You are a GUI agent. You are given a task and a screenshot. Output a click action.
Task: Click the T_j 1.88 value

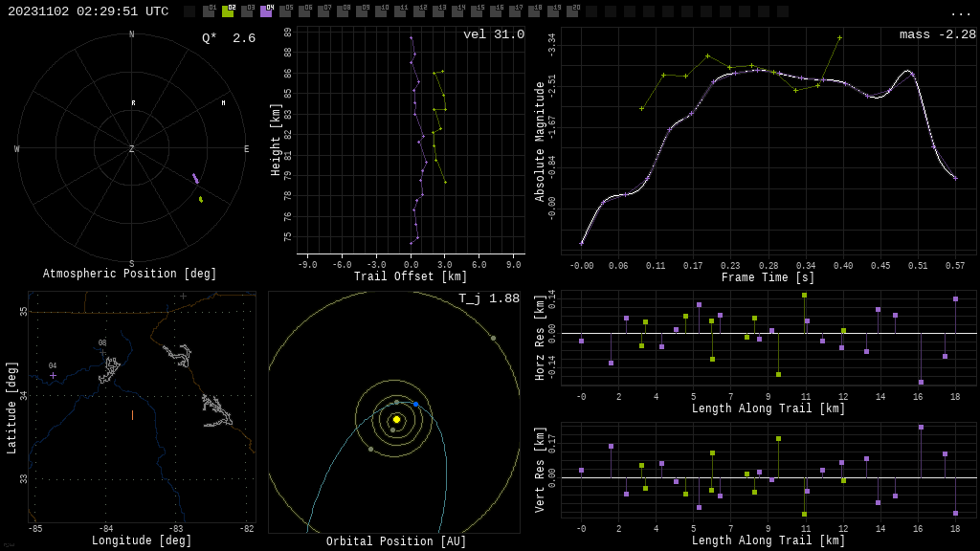[489, 298]
